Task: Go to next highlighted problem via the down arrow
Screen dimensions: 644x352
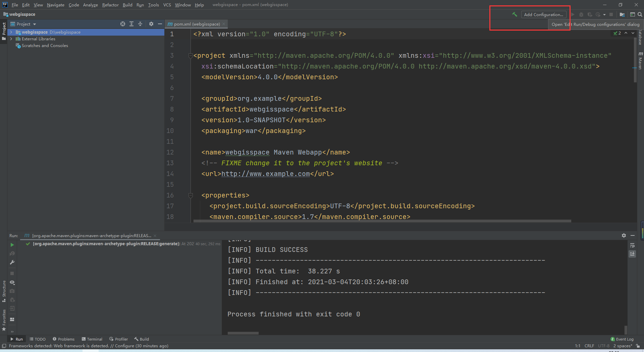Action: tap(633, 33)
